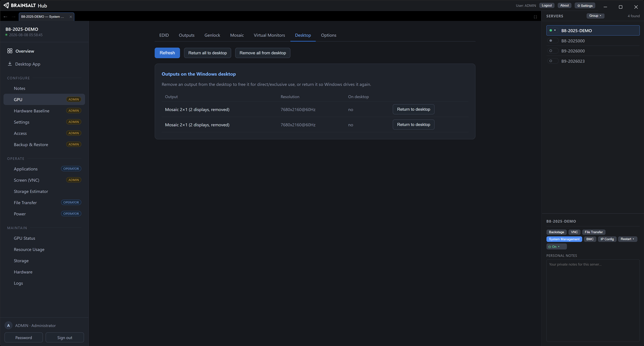Open Power in the sidebar
This screenshot has width=644, height=346.
44,214
